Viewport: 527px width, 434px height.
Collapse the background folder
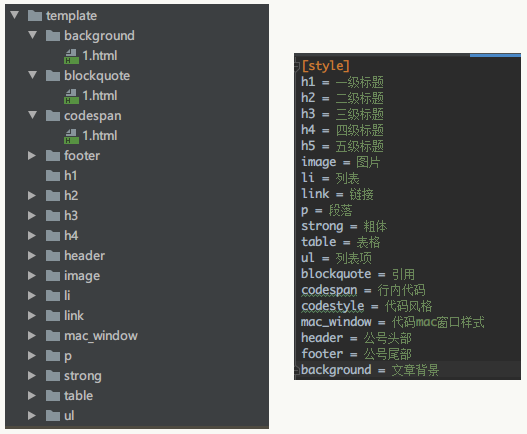33,35
